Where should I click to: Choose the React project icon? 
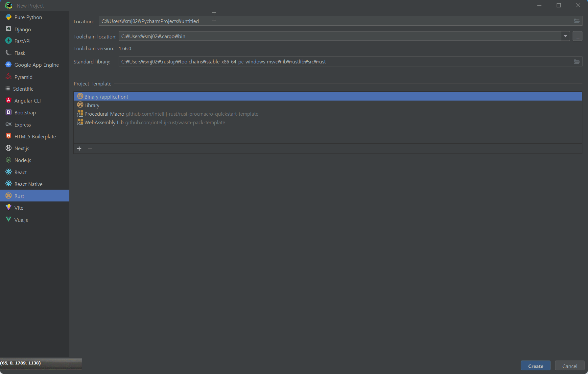point(9,172)
